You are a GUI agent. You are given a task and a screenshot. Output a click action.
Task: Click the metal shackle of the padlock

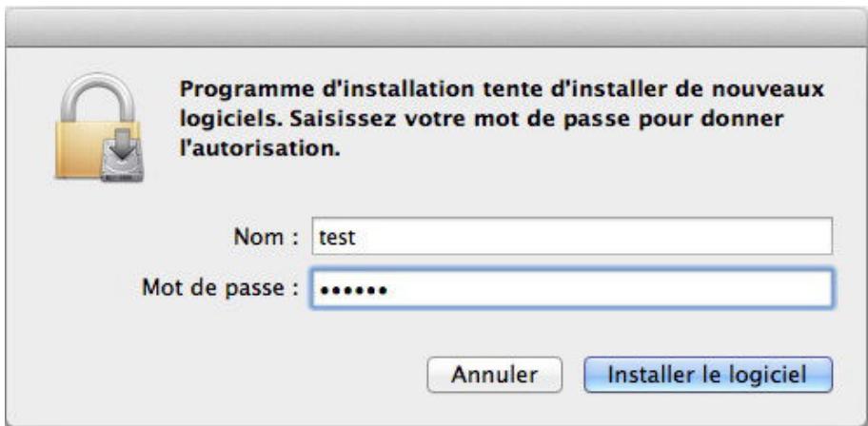click(x=99, y=94)
